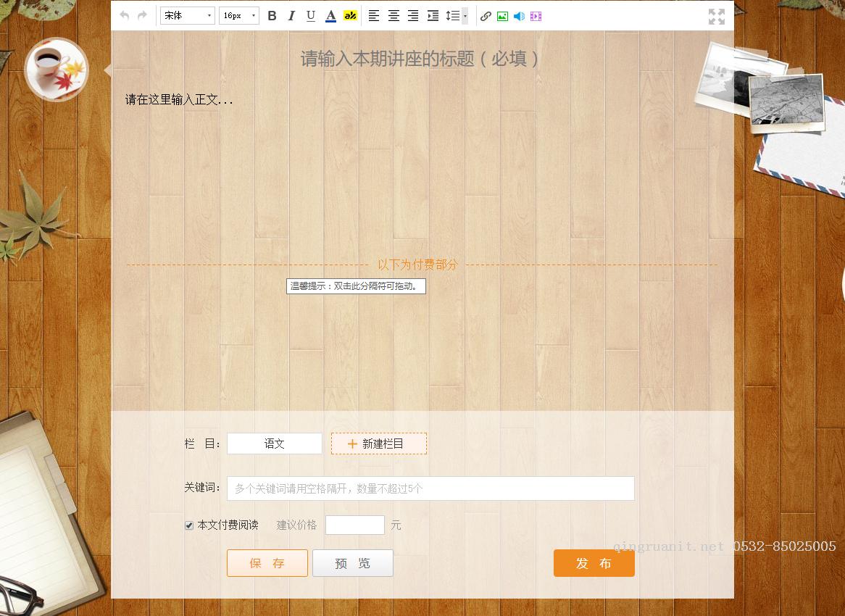
Task: Align text to the center
Action: [x=394, y=15]
